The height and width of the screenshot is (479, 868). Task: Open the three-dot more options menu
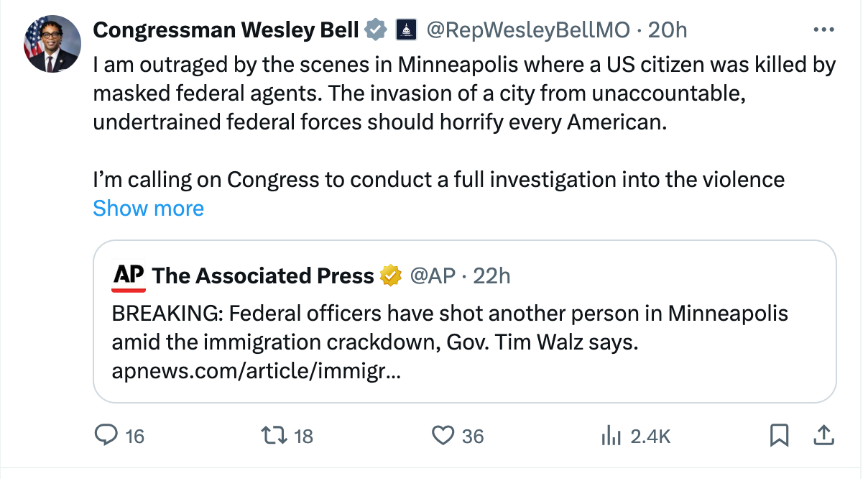click(823, 29)
